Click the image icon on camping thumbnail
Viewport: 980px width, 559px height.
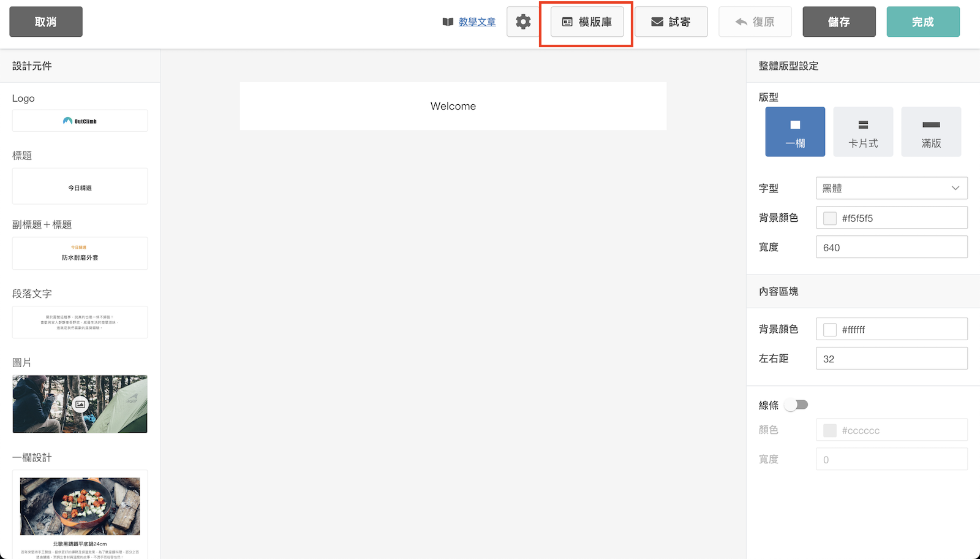(x=80, y=404)
